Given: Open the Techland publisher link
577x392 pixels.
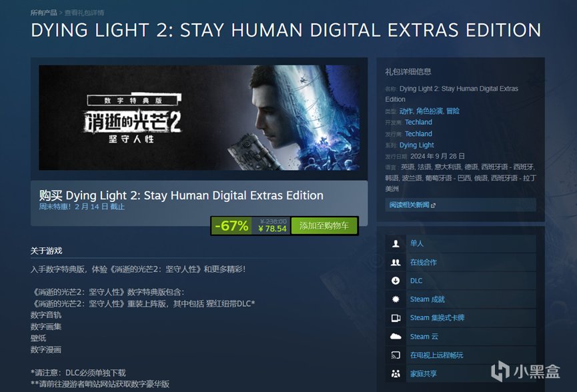Looking at the screenshot, I should point(418,133).
